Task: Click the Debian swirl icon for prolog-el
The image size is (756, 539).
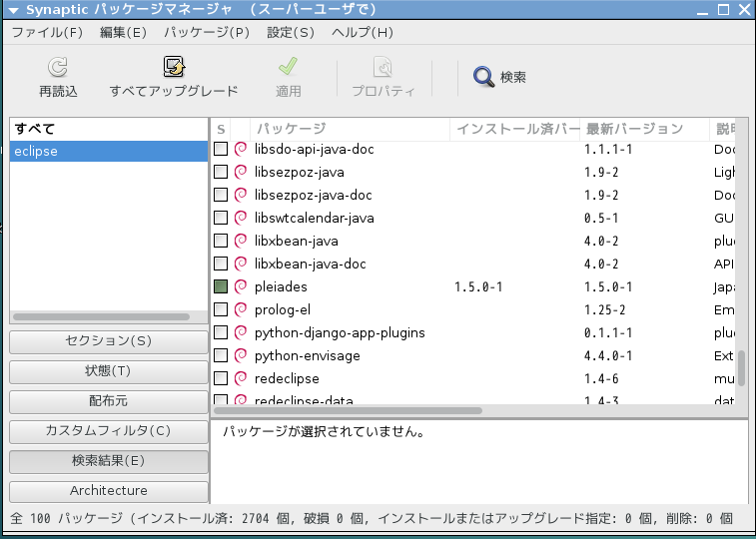Action: pyautogui.click(x=241, y=309)
